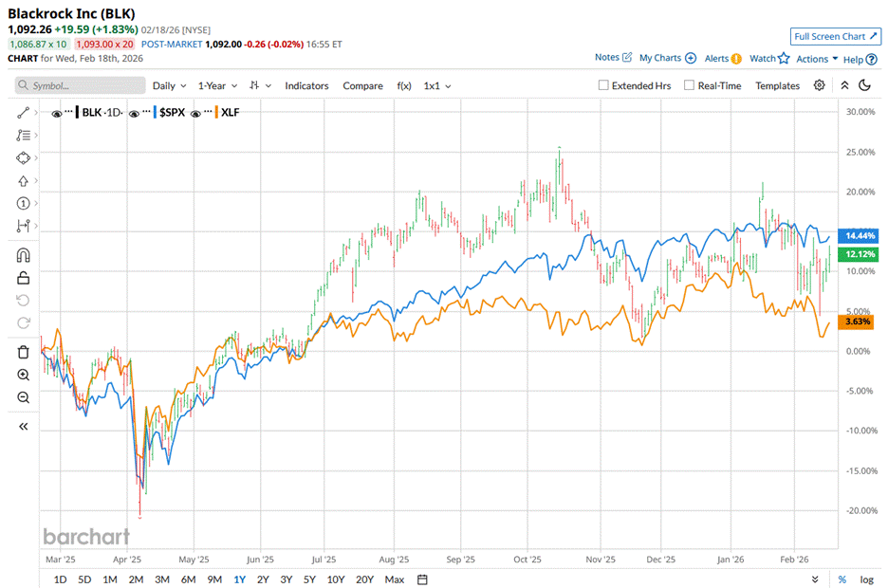The image size is (888, 588).
Task: Click the collapse header up-arrows icon
Action: (844, 85)
